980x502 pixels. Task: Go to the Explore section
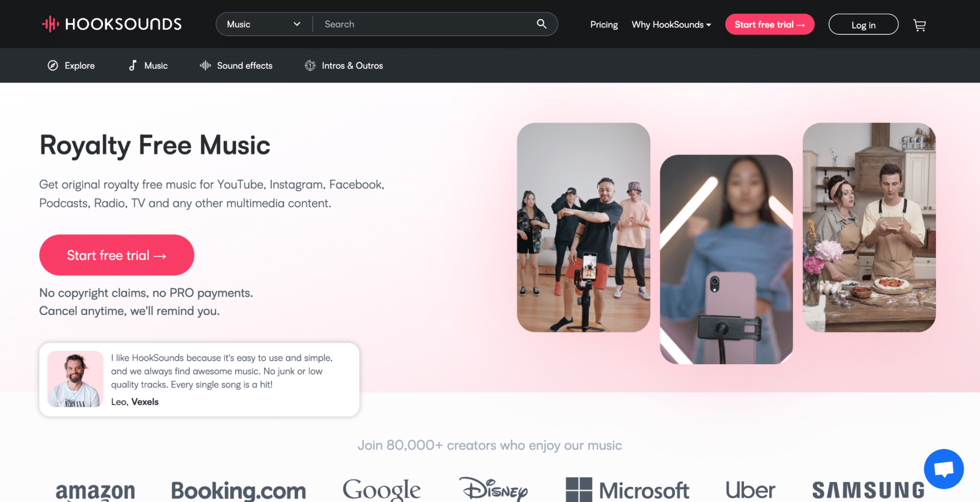71,66
